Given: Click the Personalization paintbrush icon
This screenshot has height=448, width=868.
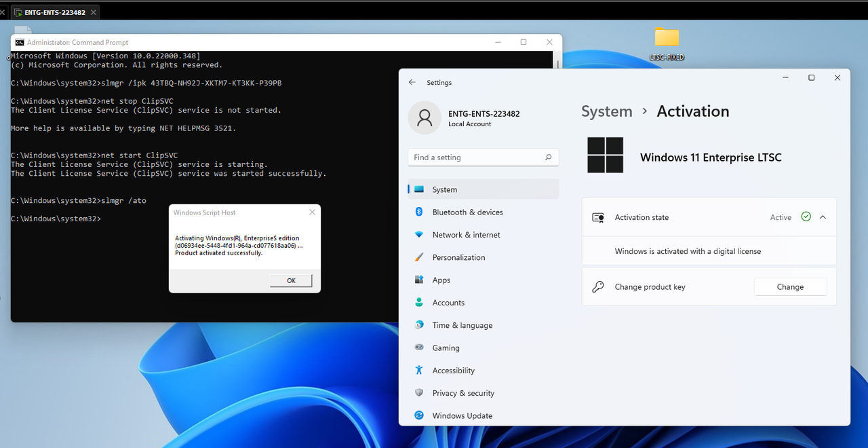Looking at the screenshot, I should pyautogui.click(x=419, y=257).
